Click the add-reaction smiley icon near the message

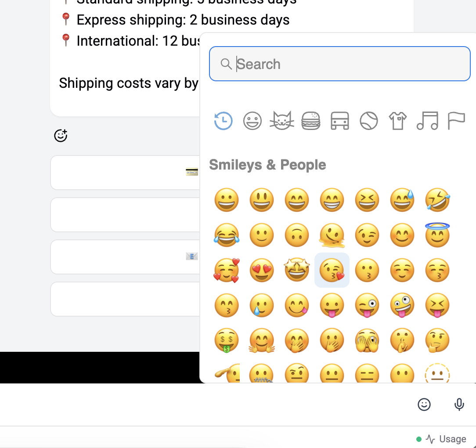coord(61,136)
